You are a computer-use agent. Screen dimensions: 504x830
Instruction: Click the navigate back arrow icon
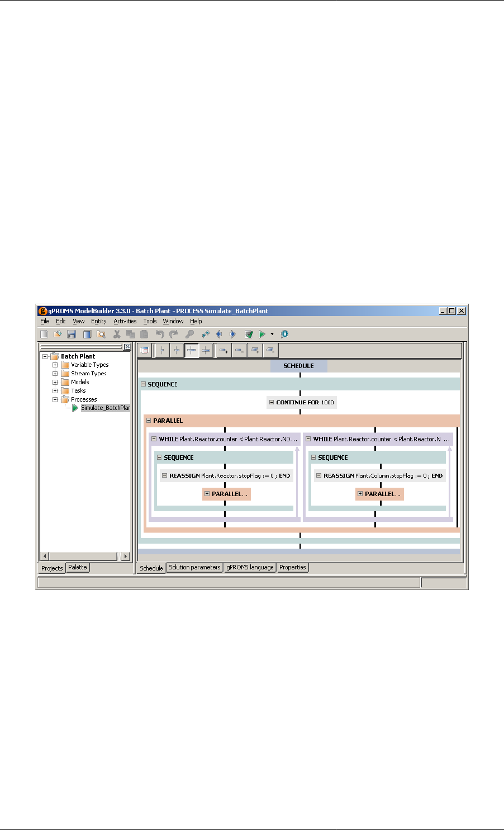click(x=219, y=334)
